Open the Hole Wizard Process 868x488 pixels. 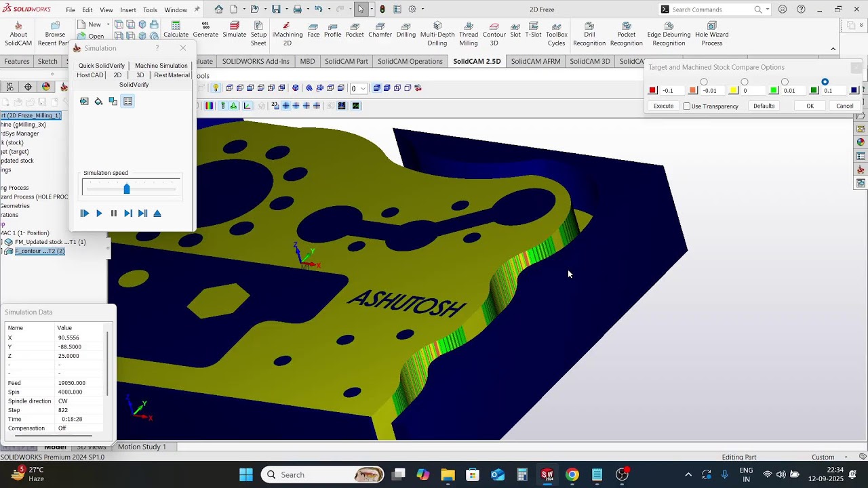pos(712,34)
